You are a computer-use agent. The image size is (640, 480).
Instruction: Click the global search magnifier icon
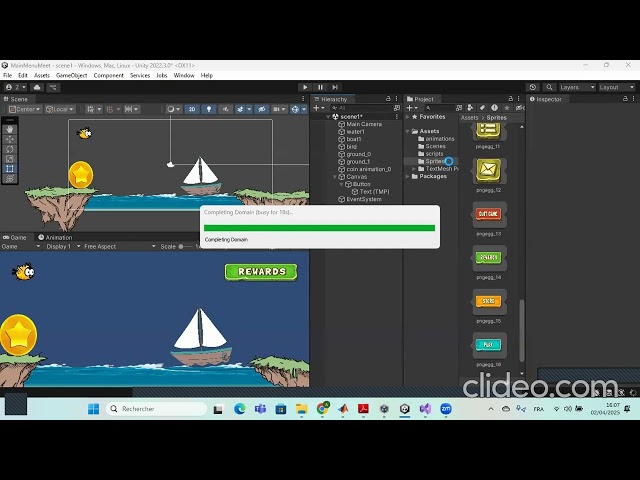coord(549,87)
